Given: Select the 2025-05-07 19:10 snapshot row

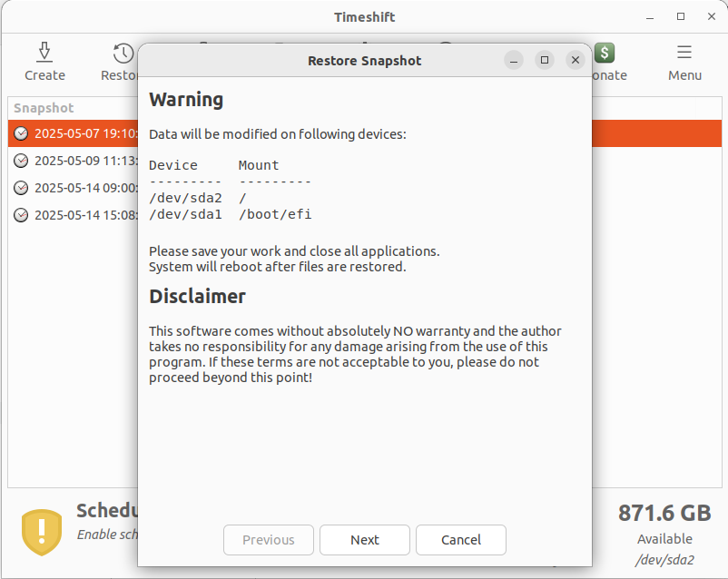Looking at the screenshot, I should (x=365, y=133).
